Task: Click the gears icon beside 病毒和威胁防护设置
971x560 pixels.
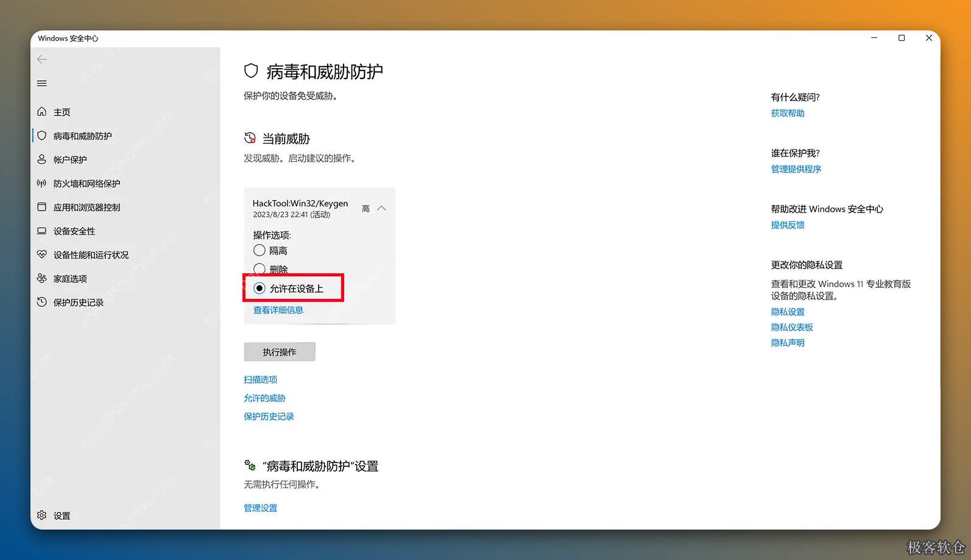Action: 250,466
